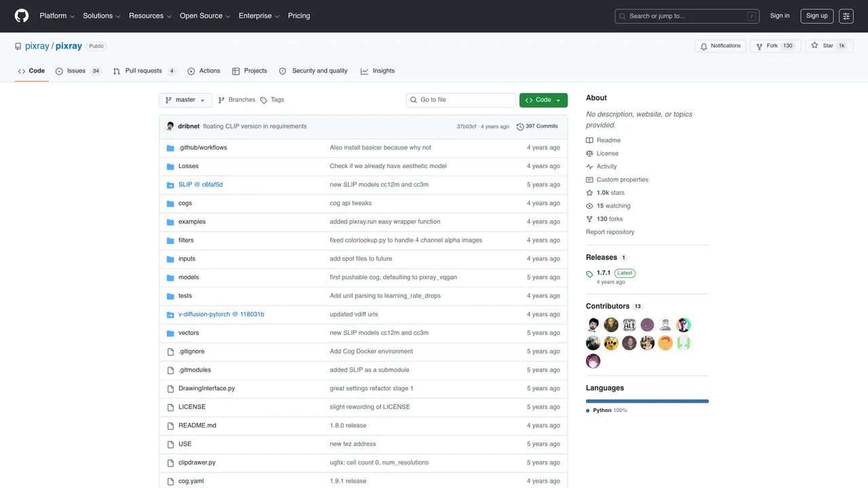Screen dimensions: 868x488
Task: Open the pixray owner link in breadcrumb
Action: click(37, 46)
